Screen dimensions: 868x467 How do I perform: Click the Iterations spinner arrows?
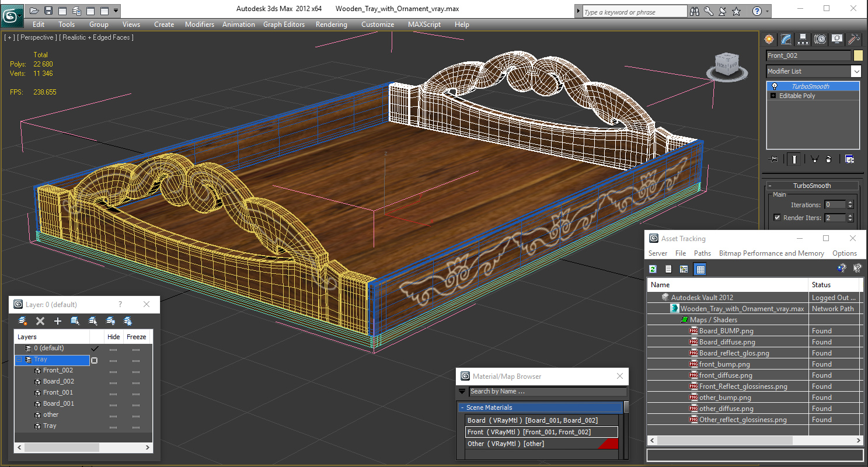coord(850,205)
